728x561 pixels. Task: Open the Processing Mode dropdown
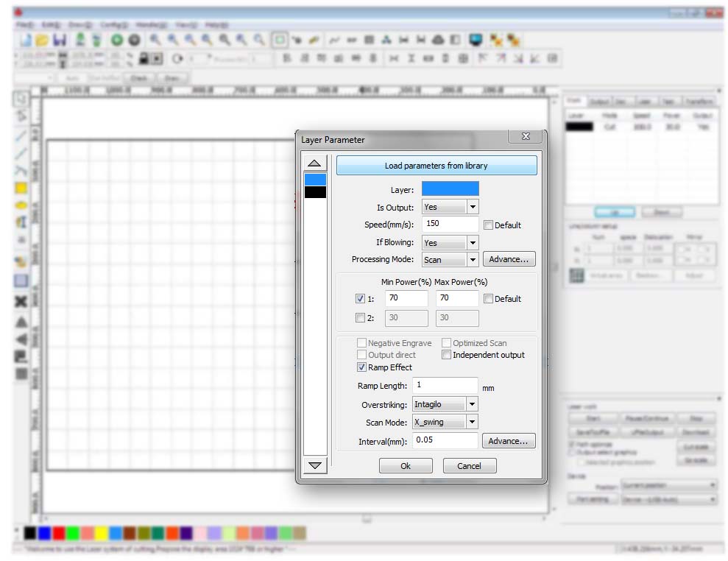[473, 259]
